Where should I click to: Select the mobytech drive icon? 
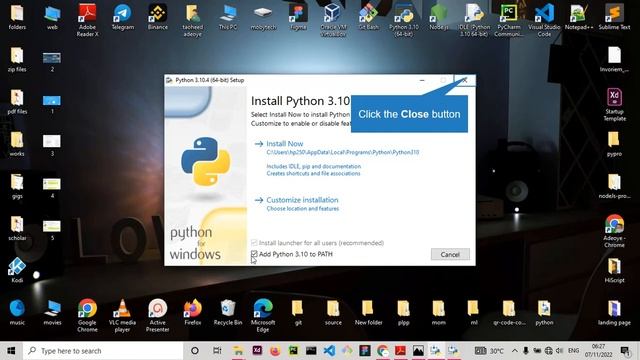(x=263, y=17)
